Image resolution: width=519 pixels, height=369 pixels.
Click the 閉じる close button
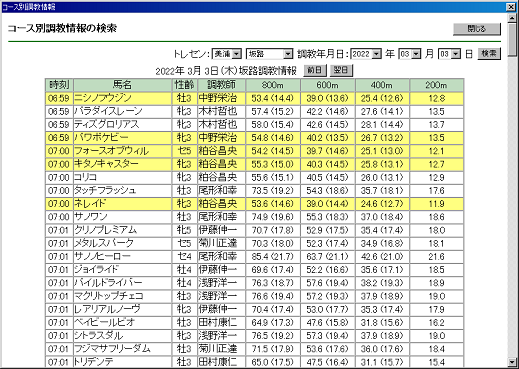[x=477, y=29]
